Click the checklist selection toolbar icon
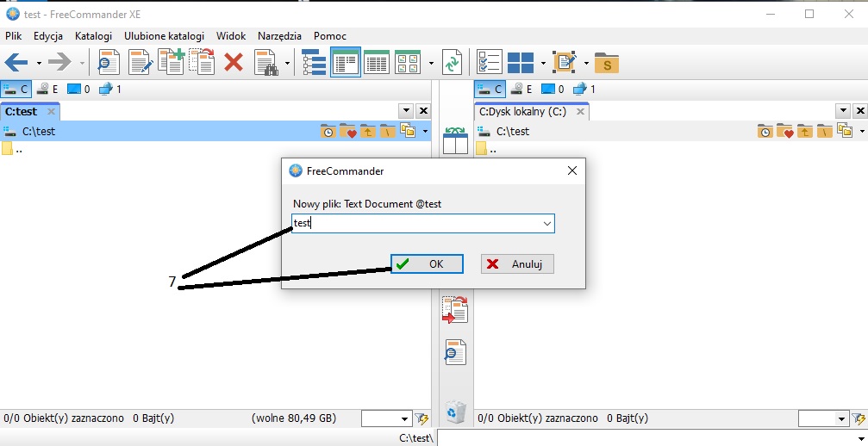The width and height of the screenshot is (868, 446). coord(490,62)
